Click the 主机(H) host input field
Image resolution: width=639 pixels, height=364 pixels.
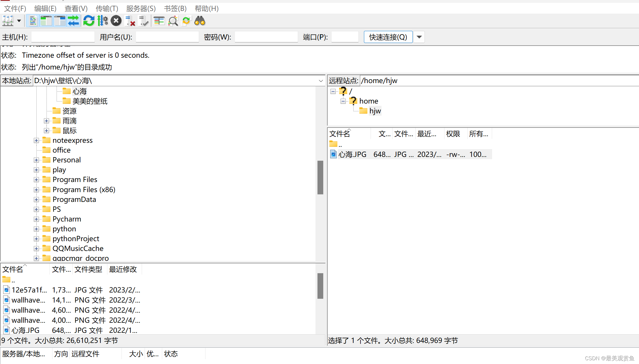tap(63, 37)
